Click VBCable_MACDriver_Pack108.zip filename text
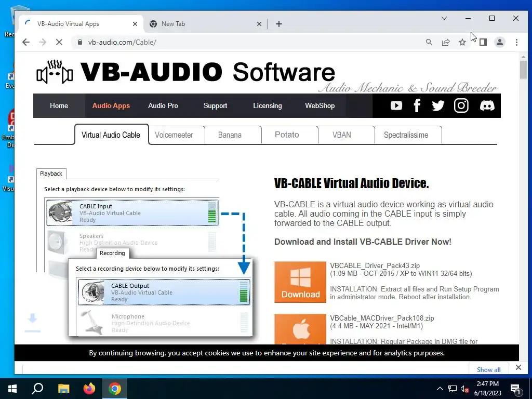Viewport: 532px width, 399px height. coord(382,318)
